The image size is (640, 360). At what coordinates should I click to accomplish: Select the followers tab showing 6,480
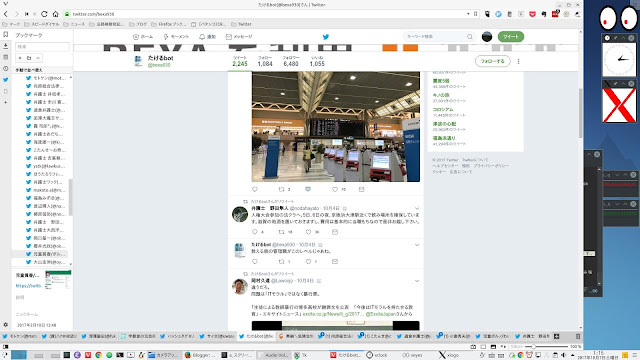coord(291,61)
